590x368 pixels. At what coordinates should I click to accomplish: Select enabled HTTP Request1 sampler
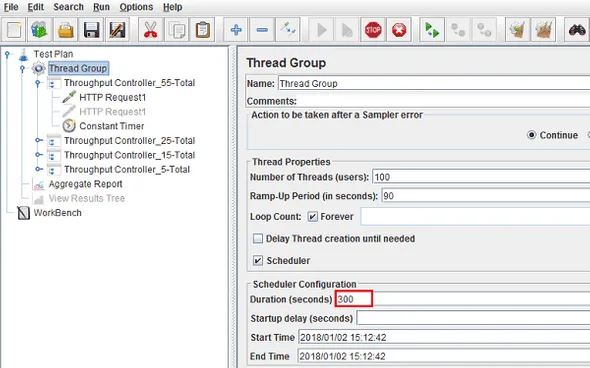(x=113, y=97)
